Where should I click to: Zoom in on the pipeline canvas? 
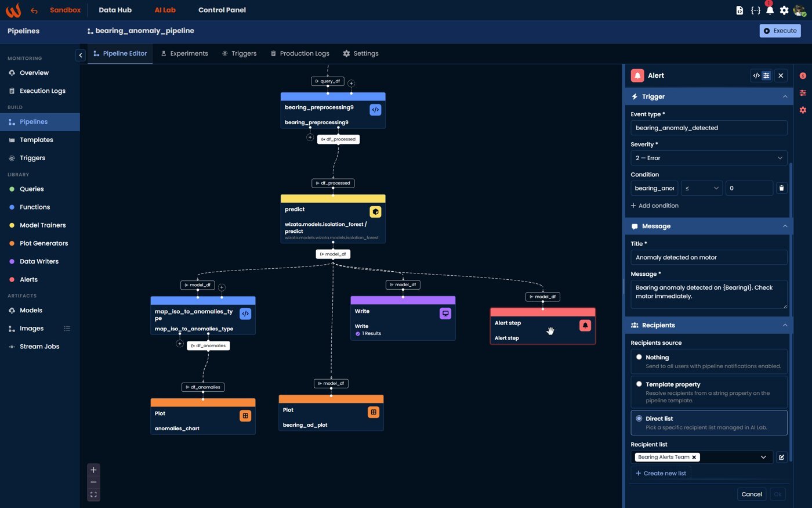click(x=93, y=470)
